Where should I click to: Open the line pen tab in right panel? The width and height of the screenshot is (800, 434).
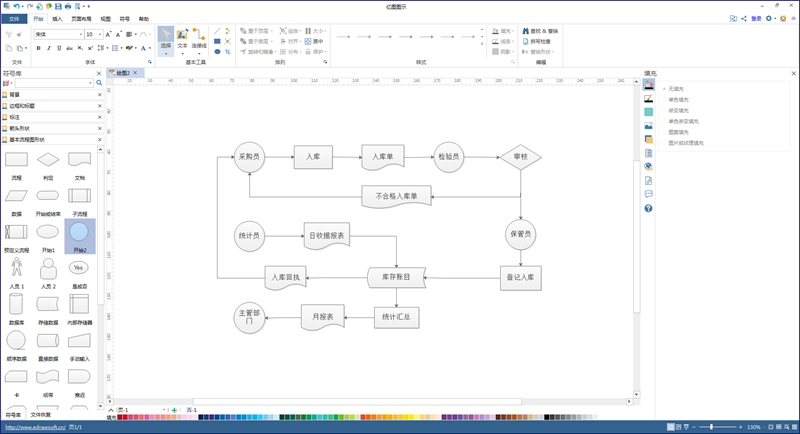click(x=648, y=98)
